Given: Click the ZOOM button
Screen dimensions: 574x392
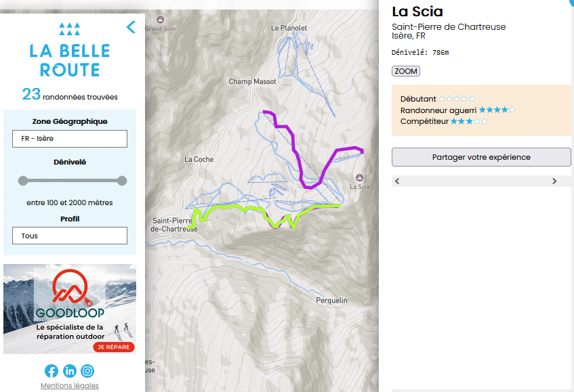Looking at the screenshot, I should click(406, 71).
